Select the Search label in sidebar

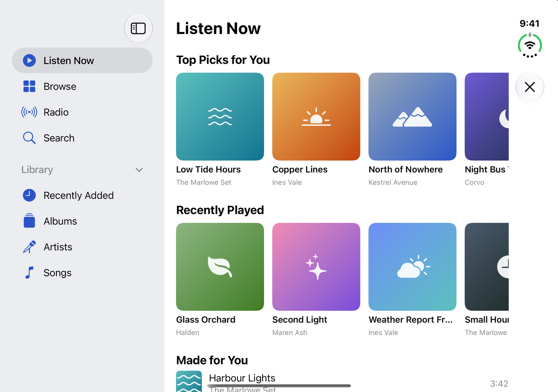[x=59, y=138]
